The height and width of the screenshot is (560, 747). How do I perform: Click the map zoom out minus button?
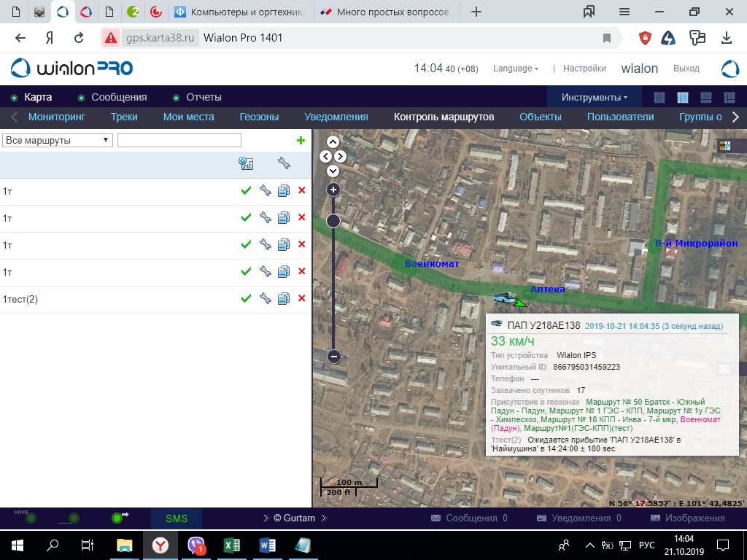tap(333, 357)
